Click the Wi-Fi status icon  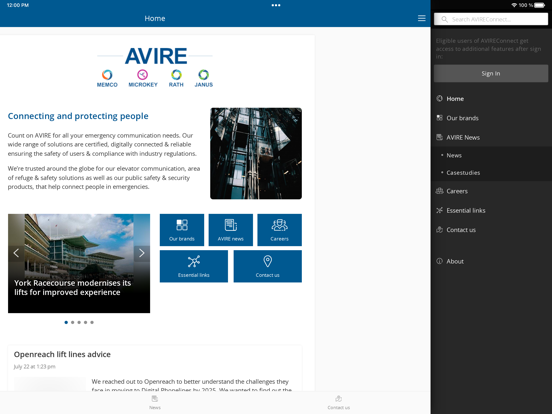click(x=514, y=5)
